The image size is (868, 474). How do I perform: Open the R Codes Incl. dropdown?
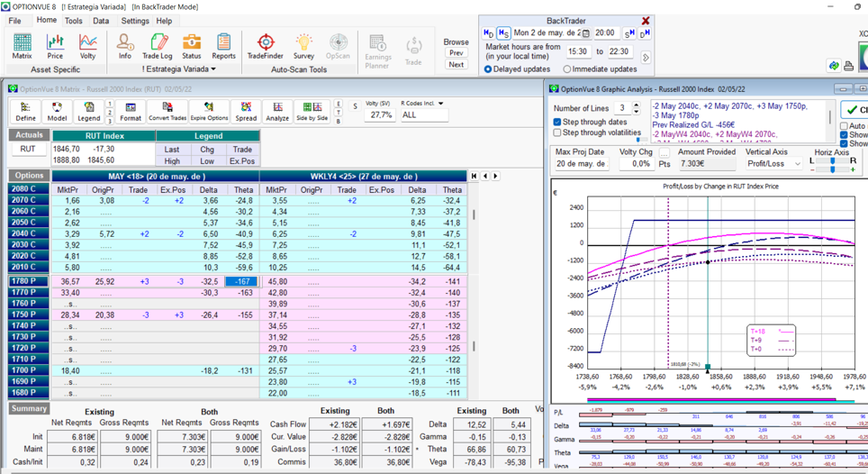point(440,103)
